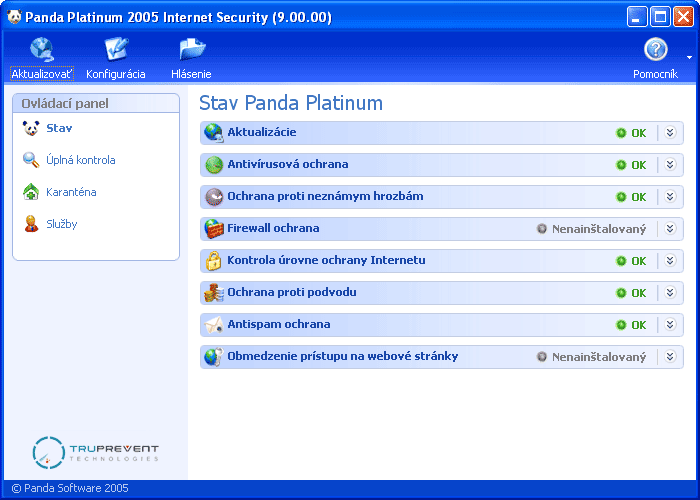Click the Stav Panda Platinum heading
The width and height of the screenshot is (700, 500).
tap(291, 103)
